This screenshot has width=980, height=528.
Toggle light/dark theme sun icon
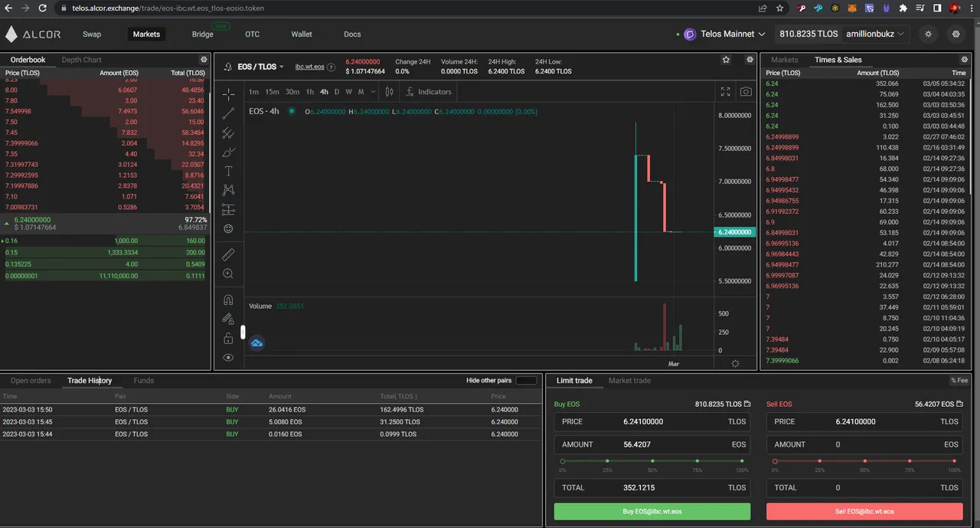point(929,34)
